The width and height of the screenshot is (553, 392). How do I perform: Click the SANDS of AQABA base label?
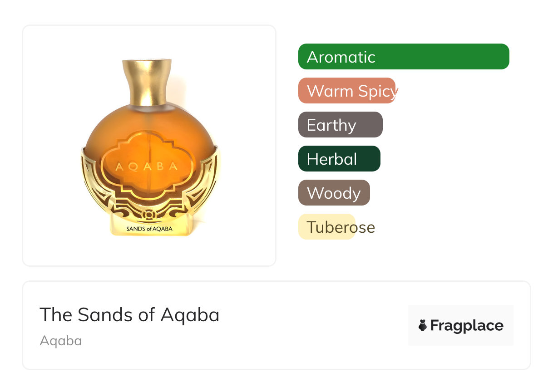(x=149, y=229)
